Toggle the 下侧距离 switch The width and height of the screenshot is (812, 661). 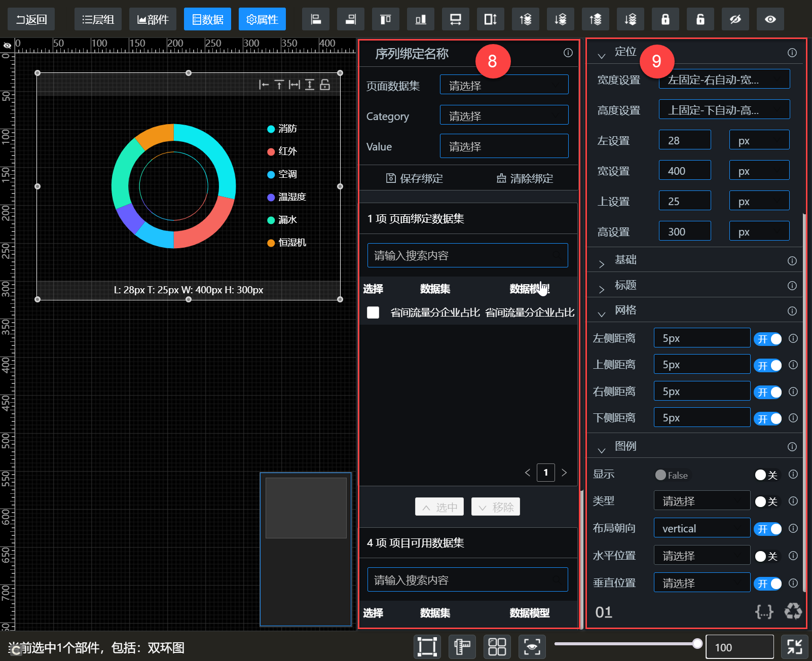768,419
